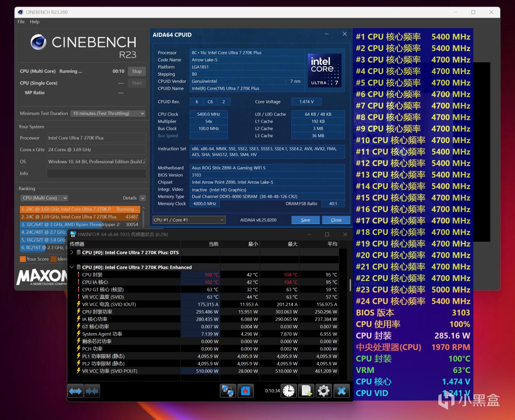Click lightning icon beside System Agent 功率
The image size is (515, 420).
pyautogui.click(x=78, y=334)
